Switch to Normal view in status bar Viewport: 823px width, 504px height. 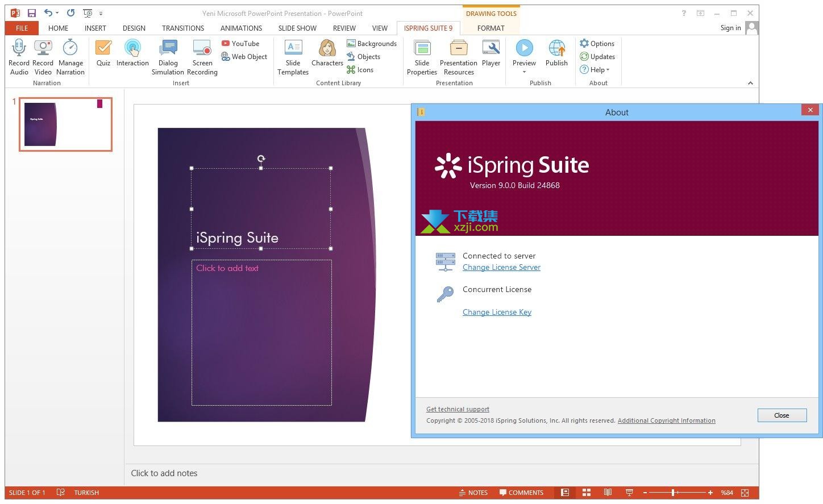pyautogui.click(x=564, y=493)
